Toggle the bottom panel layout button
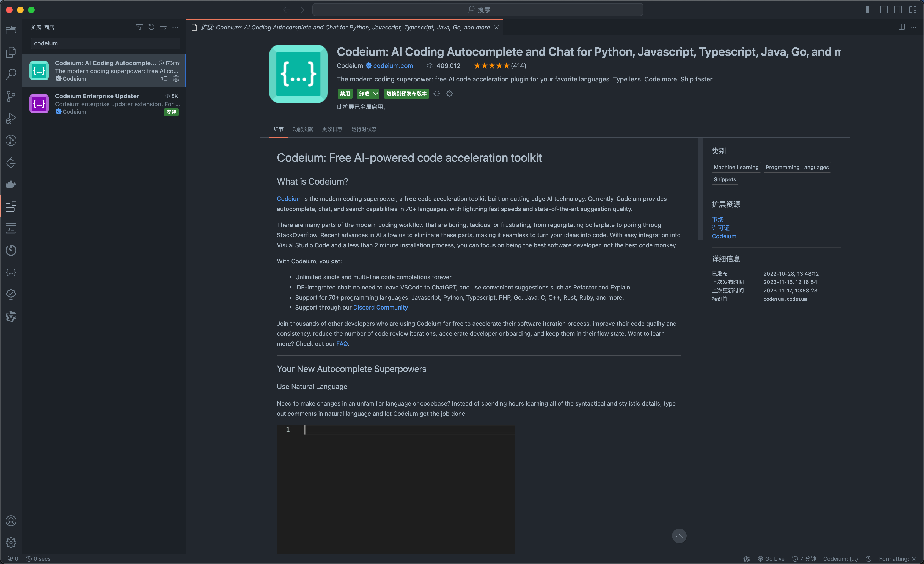The width and height of the screenshot is (924, 564). click(x=884, y=10)
